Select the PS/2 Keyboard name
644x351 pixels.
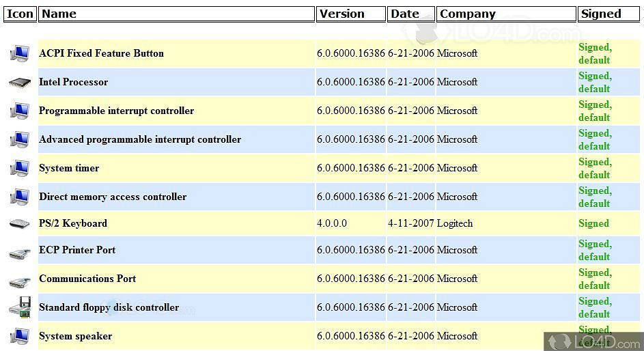pos(73,223)
